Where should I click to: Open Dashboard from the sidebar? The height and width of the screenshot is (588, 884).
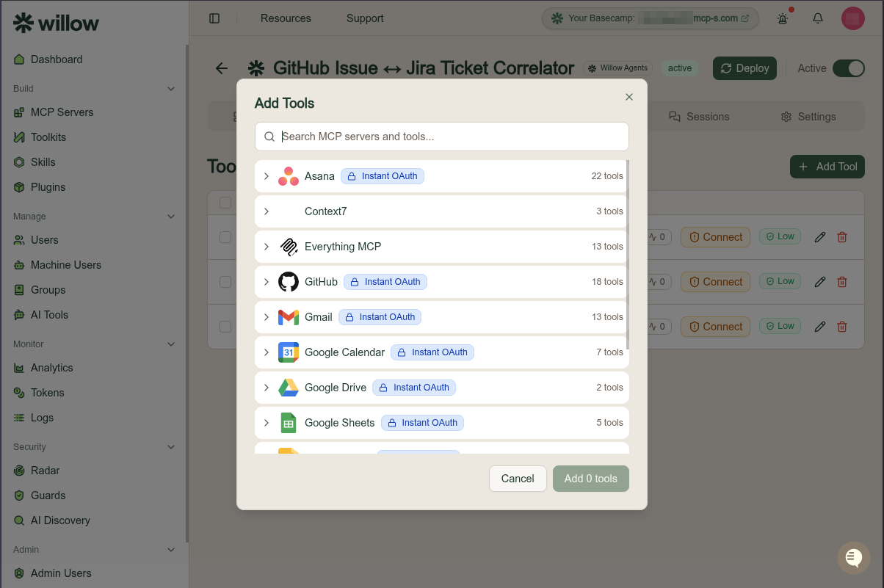[57, 59]
